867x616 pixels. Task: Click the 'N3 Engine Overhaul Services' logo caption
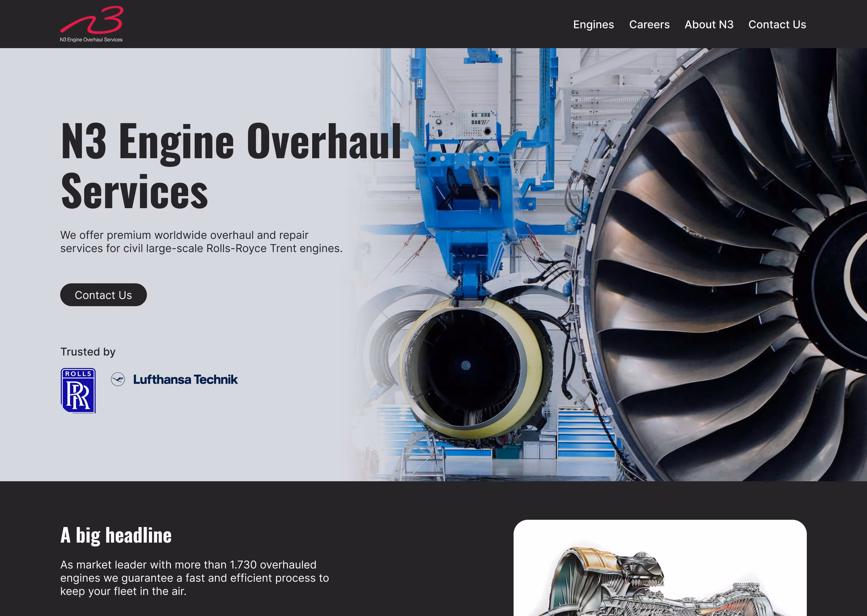(91, 39)
